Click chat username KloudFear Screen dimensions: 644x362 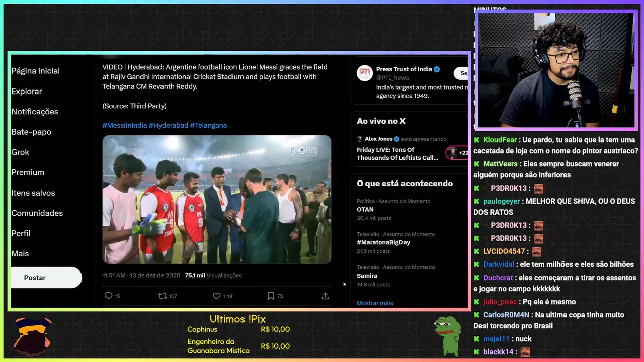[x=500, y=140]
